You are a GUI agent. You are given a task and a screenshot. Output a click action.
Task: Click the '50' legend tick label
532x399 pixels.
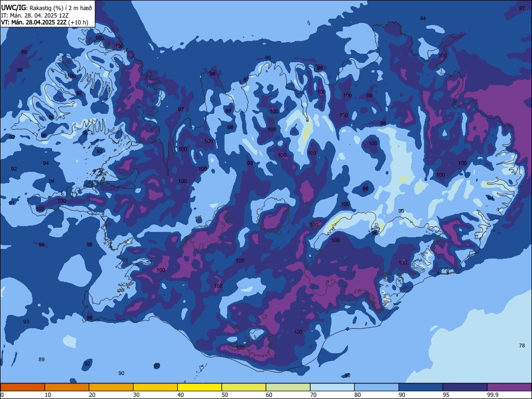(225, 395)
